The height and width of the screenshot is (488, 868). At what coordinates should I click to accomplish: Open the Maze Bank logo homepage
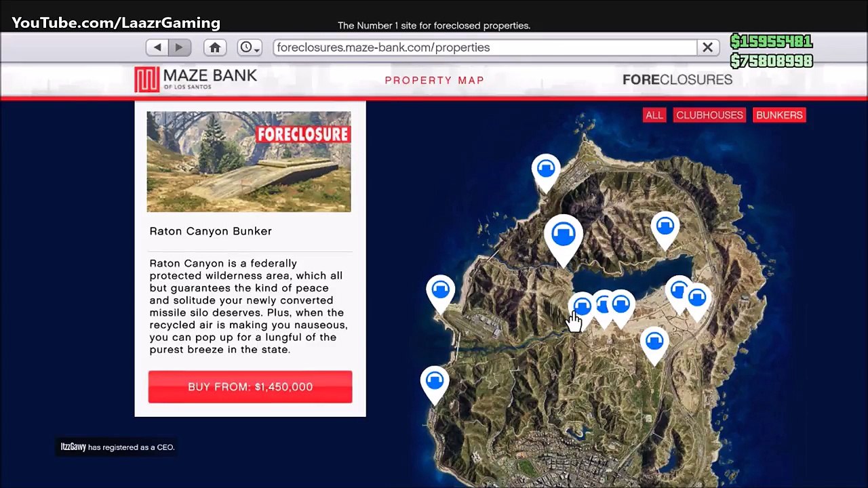196,79
